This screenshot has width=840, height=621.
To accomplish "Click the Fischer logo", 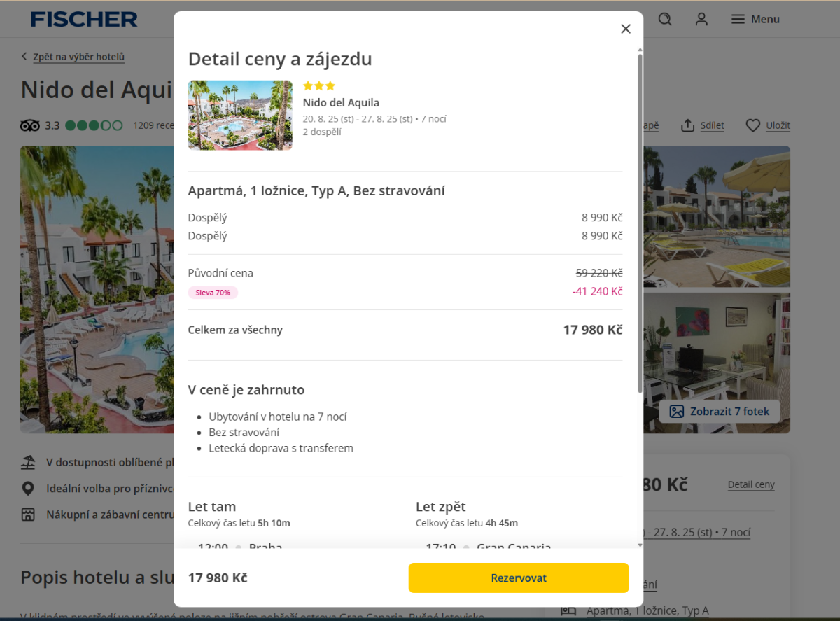I will 84,20.
